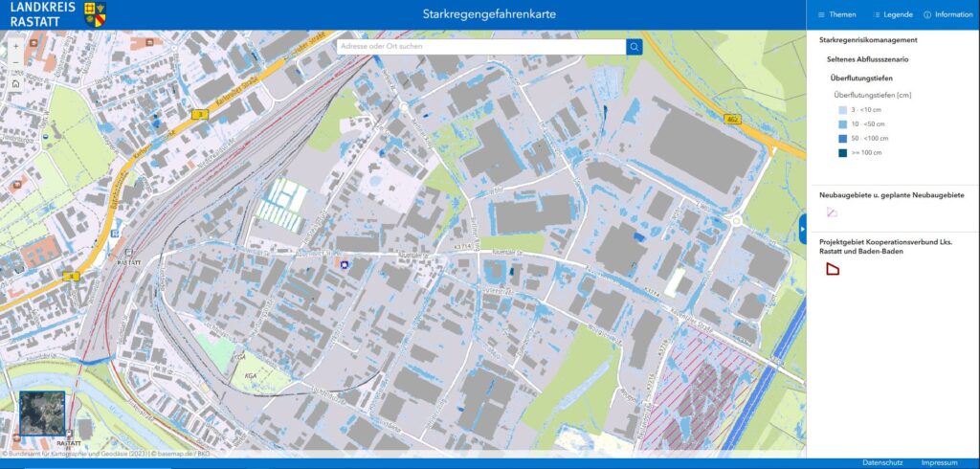
Task: Click the 3 - <10 cm color swatch
Action: (841, 111)
